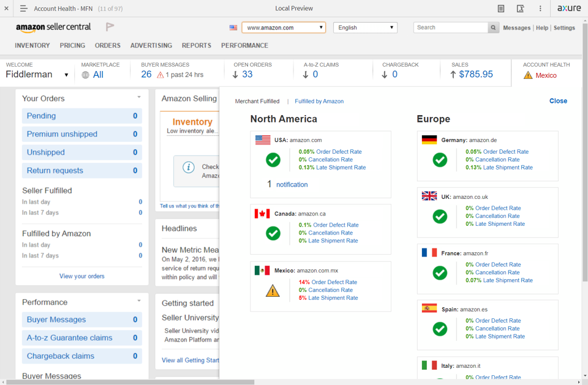
Task: Open the Settings link
Action: pyautogui.click(x=564, y=28)
